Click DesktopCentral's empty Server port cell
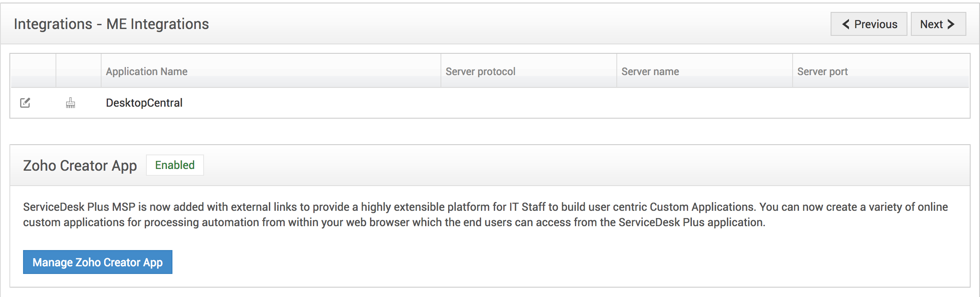 click(x=880, y=103)
